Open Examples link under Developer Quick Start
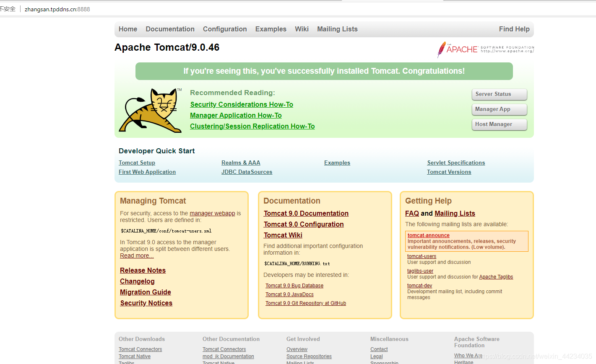 [337, 163]
